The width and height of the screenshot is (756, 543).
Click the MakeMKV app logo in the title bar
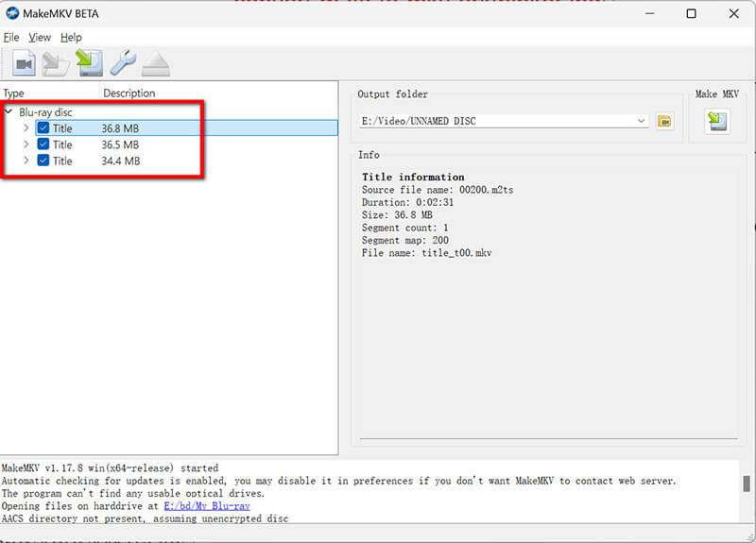click(12, 13)
